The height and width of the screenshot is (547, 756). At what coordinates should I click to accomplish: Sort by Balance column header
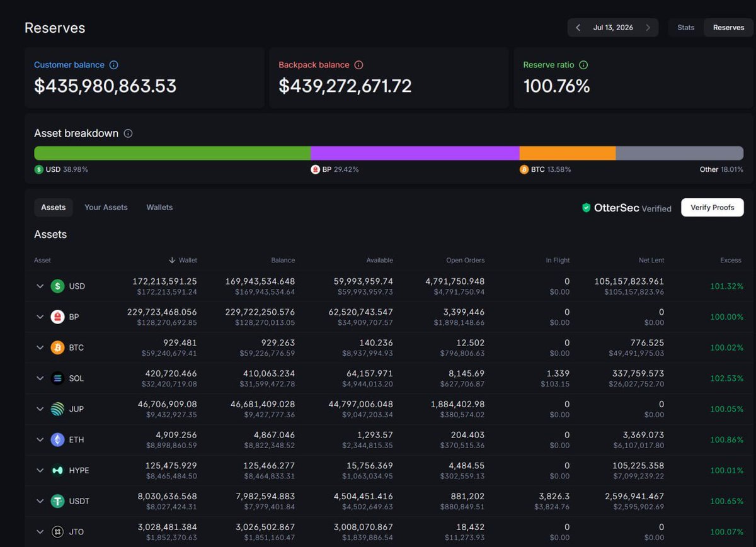point(283,260)
